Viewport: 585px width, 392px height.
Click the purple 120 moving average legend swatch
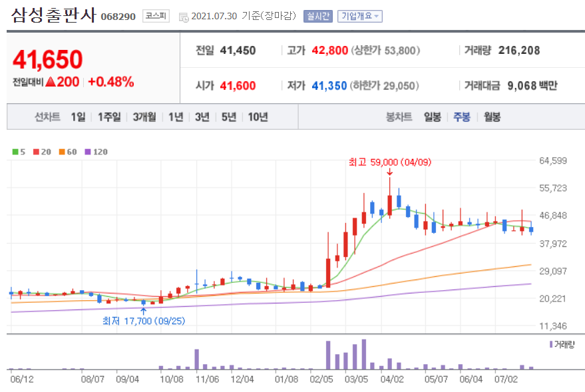tap(88, 152)
